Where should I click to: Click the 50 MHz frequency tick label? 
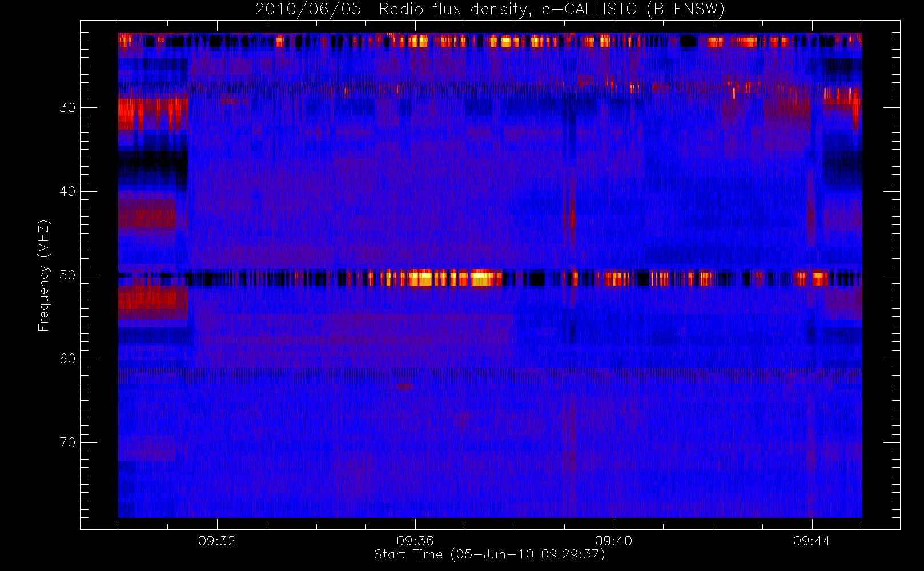pyautogui.click(x=67, y=275)
